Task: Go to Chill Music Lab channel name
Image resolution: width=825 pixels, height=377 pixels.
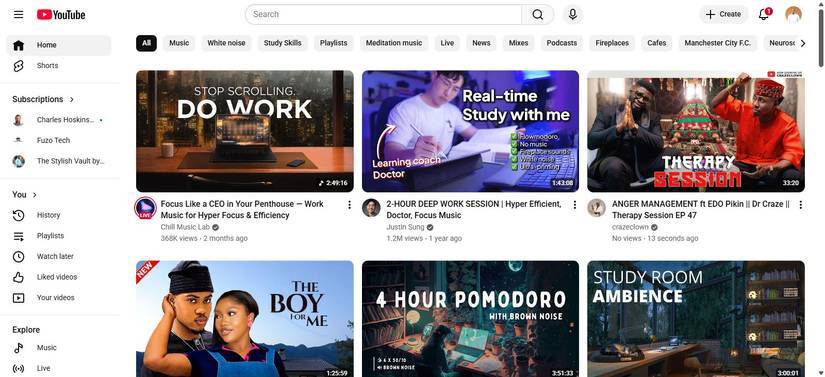Action: [x=185, y=227]
